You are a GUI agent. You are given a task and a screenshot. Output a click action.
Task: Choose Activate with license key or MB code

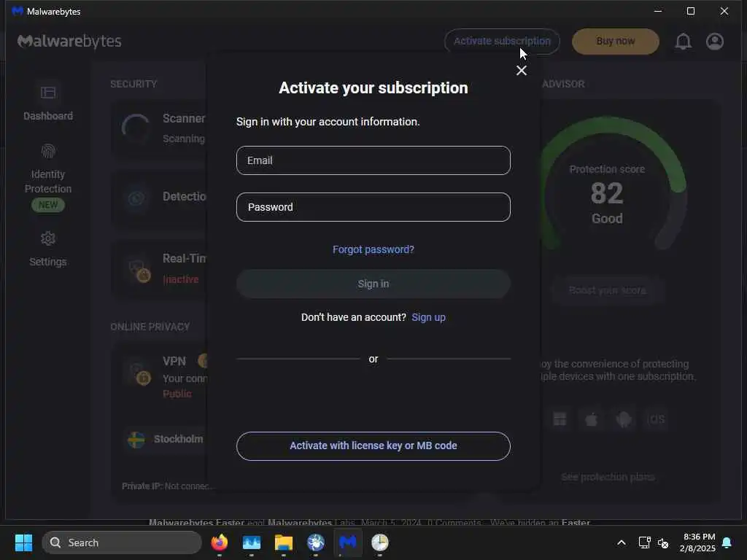373,446
